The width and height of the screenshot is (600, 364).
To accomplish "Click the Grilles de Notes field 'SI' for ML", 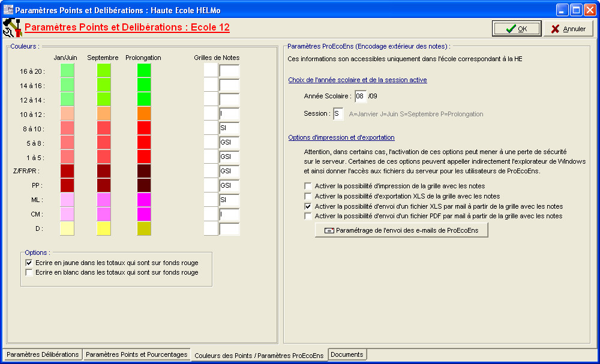I will click(x=229, y=200).
